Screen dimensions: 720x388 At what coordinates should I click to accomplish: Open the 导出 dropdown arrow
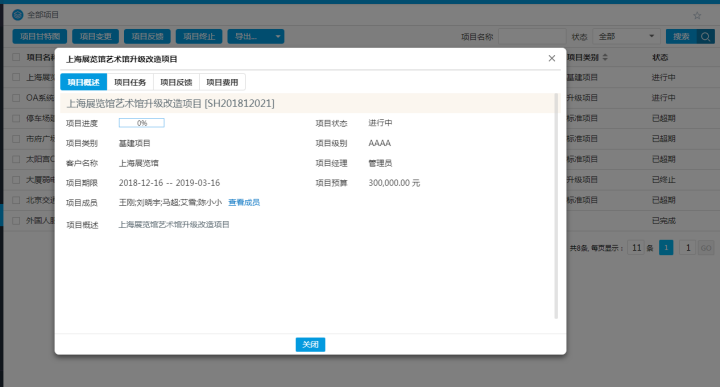(278, 36)
